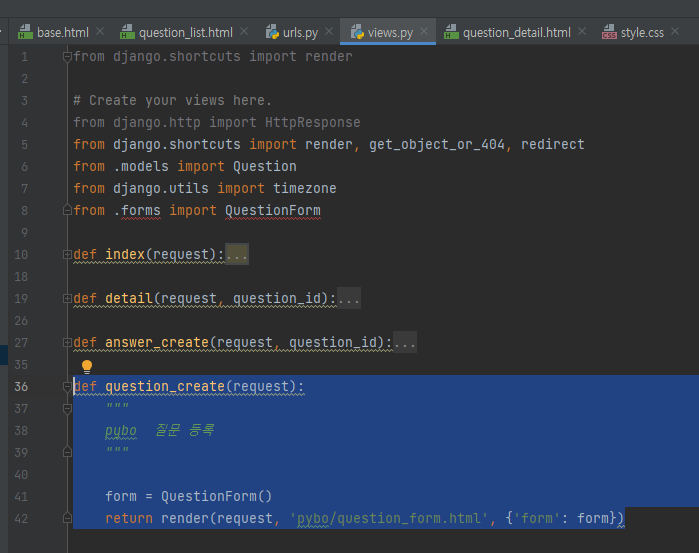699x553 pixels.
Task: Click the detail function name
Action: point(129,299)
